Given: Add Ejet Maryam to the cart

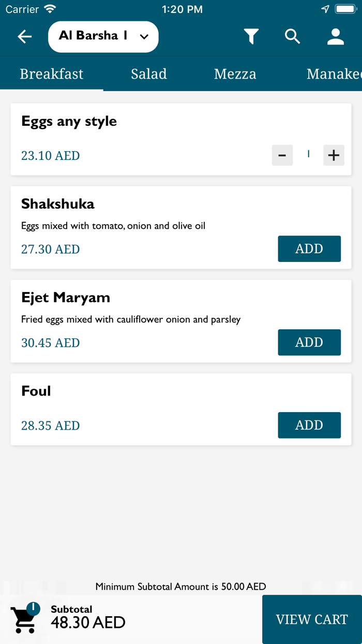Looking at the screenshot, I should [x=309, y=342].
